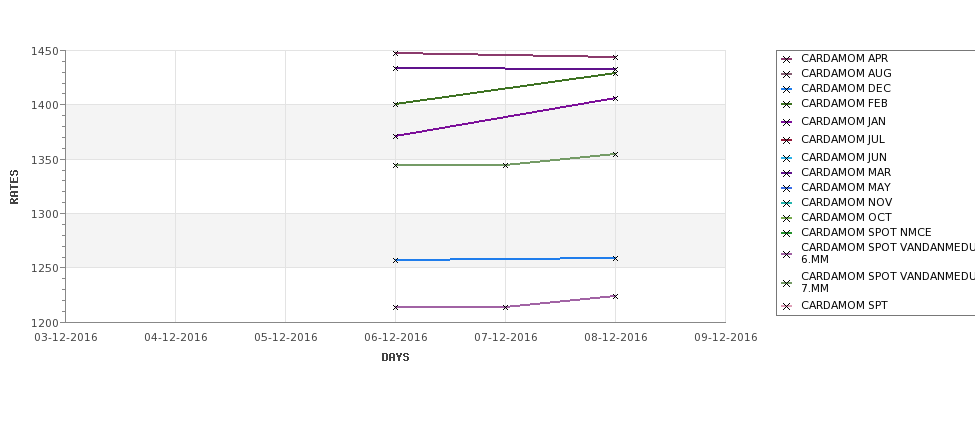Viewport: 975px width, 429px height.
Task: Click the CARDAMOM AUG legend marker icon
Action: (x=787, y=74)
